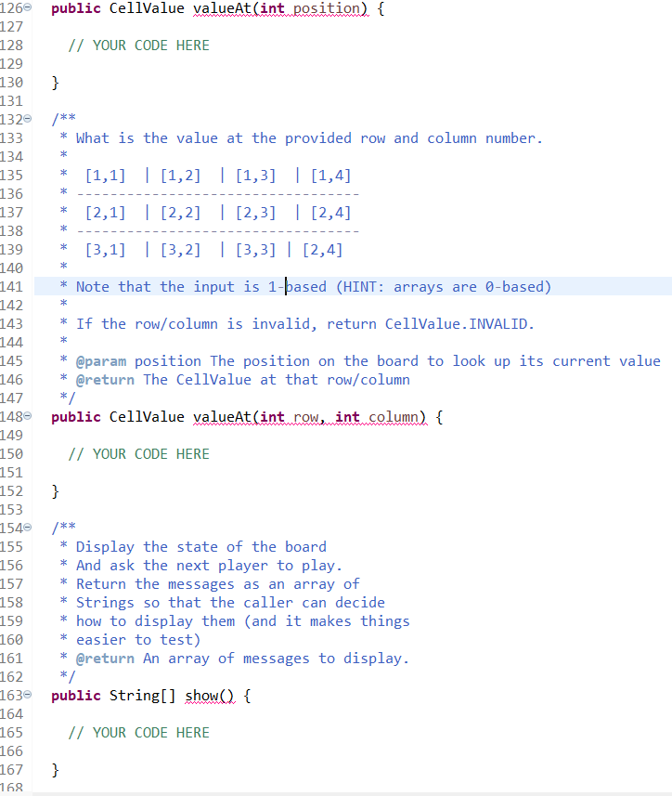Collapse the show() method at line 163
The width and height of the screenshot is (672, 796).
click(28, 695)
